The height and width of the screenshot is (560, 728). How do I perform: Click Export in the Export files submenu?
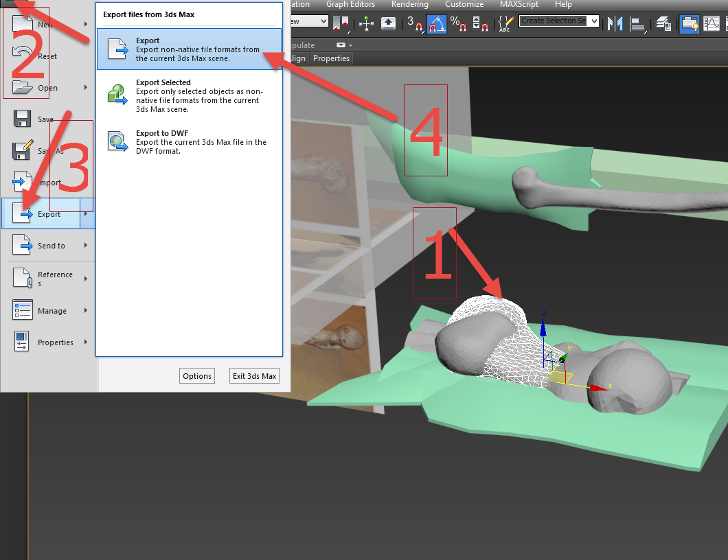189,49
